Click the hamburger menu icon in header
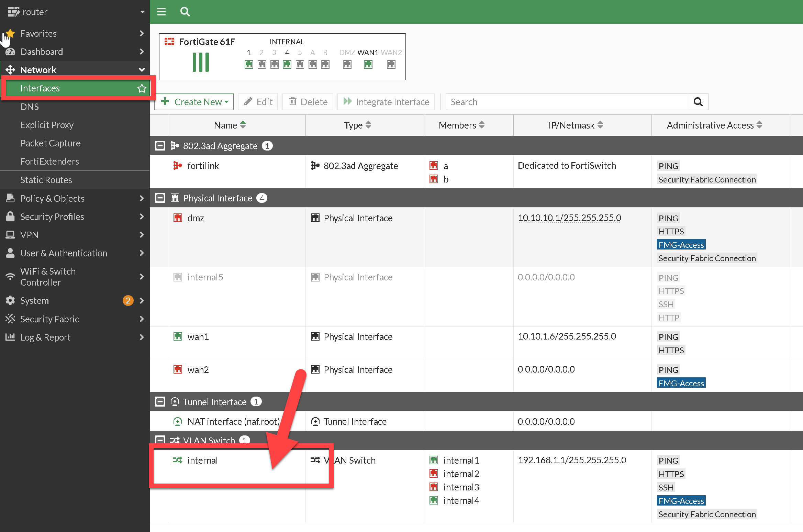 (161, 12)
